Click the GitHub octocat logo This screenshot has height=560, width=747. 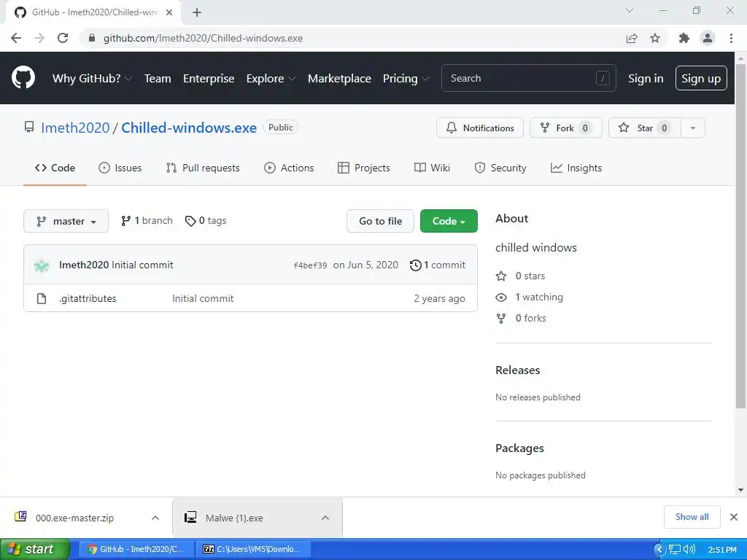point(23,77)
